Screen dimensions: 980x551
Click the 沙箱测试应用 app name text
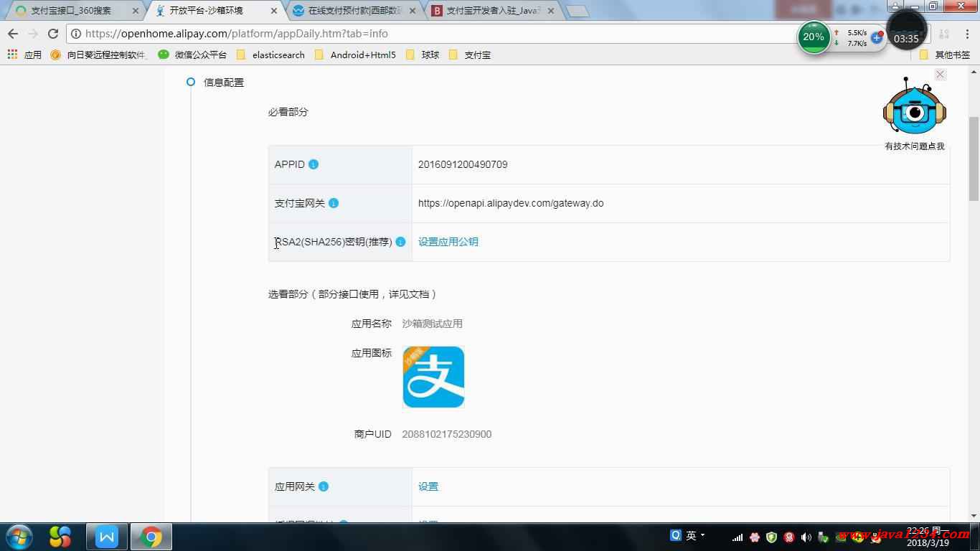click(x=433, y=324)
